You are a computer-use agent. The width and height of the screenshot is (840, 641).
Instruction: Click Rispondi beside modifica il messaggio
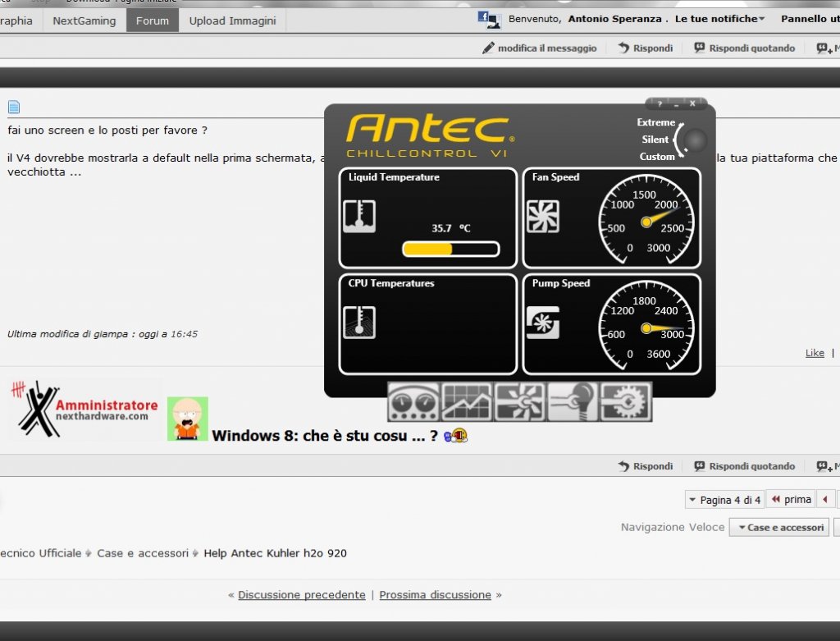646,48
